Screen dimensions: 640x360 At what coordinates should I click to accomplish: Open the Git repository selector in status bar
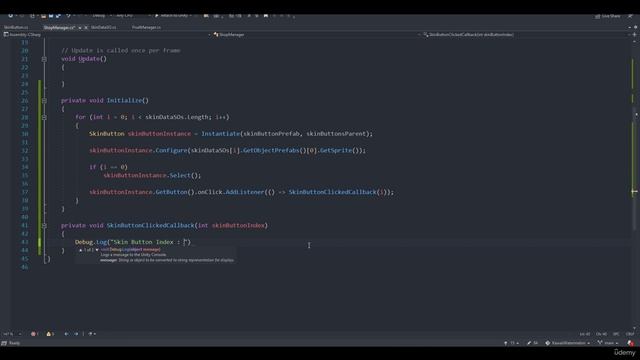point(568,343)
